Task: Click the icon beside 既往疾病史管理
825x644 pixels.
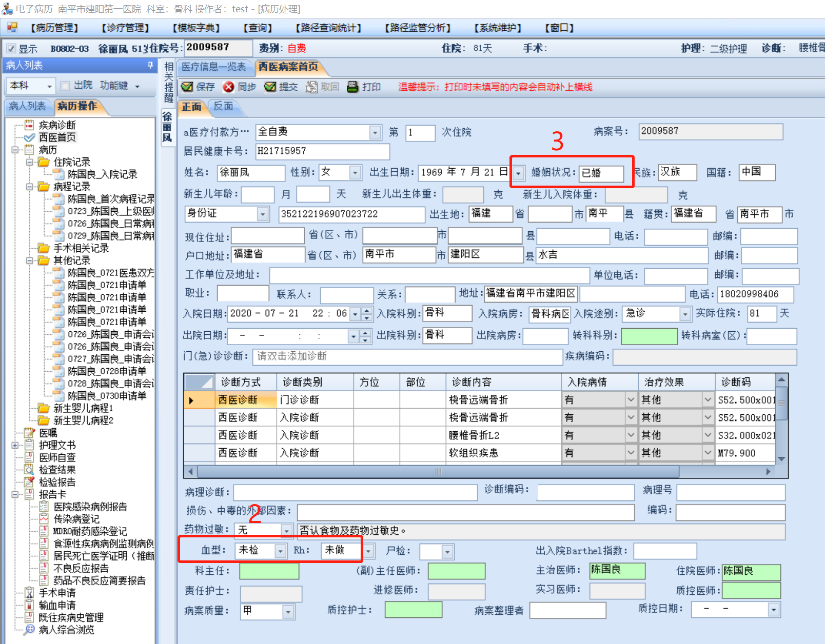Action: tap(29, 617)
